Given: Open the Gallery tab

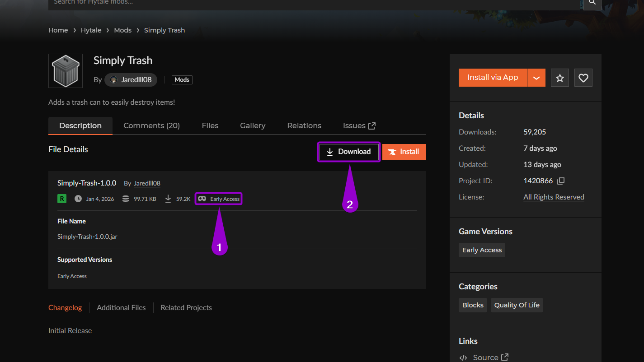Looking at the screenshot, I should pos(253,125).
